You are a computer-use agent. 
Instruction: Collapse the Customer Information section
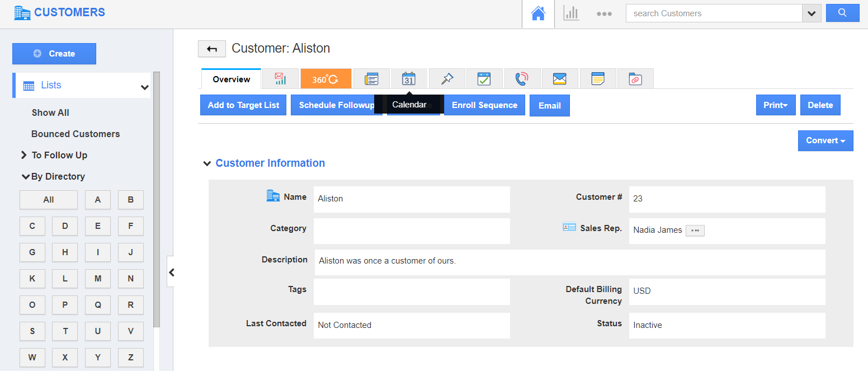pyautogui.click(x=207, y=163)
